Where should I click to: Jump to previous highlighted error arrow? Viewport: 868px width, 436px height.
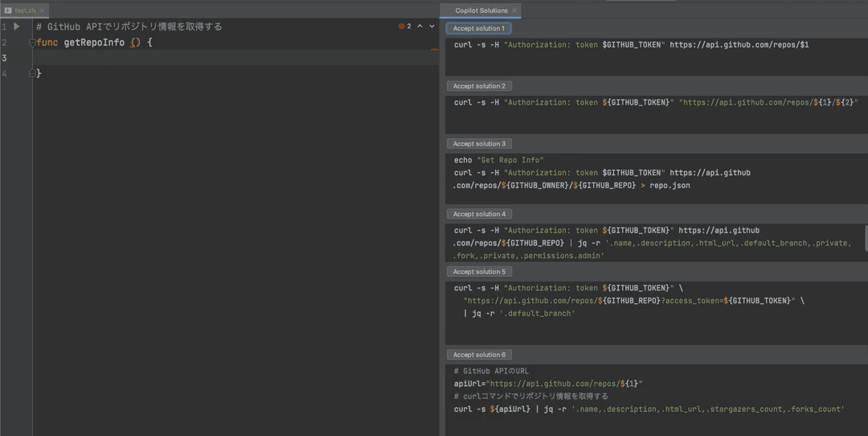[x=420, y=27]
